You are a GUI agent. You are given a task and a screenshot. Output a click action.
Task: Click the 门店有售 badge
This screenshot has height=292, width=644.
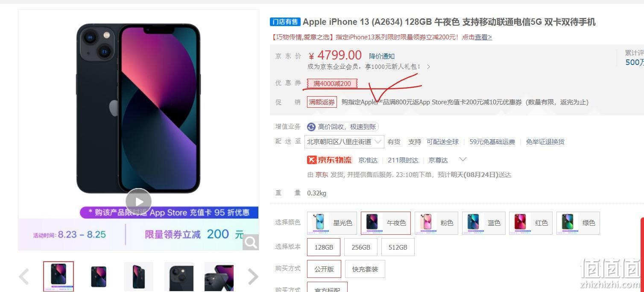285,22
